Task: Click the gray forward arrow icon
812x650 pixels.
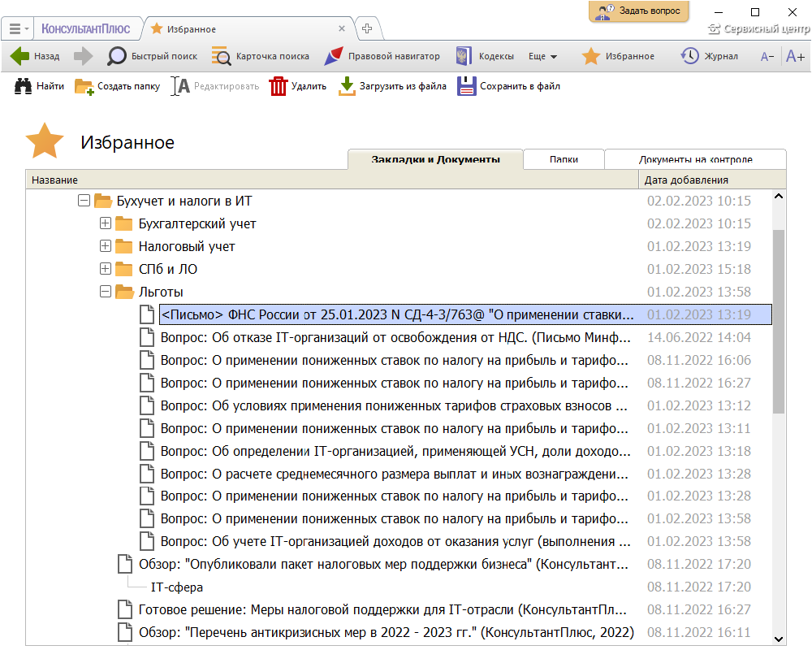Action: pyautogui.click(x=83, y=56)
